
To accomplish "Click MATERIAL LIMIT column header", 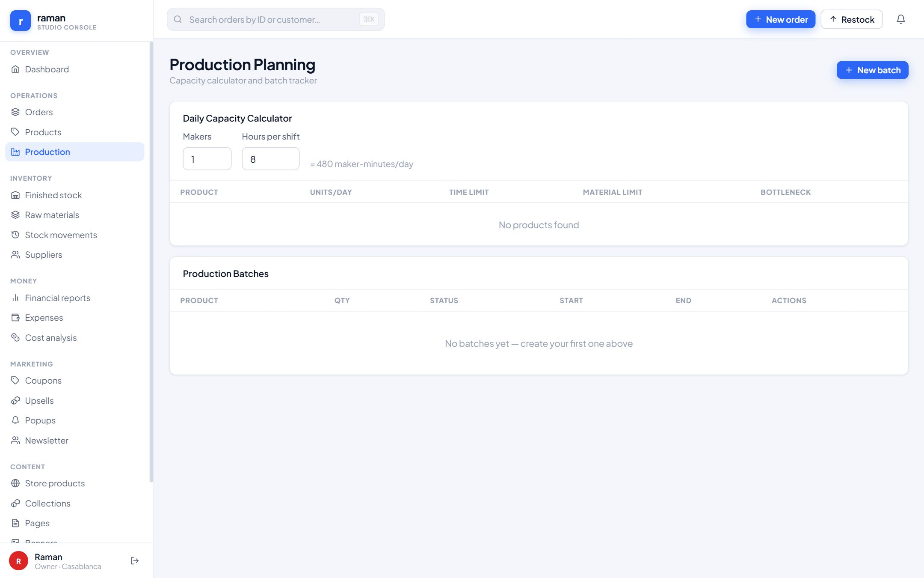I will 613,192.
